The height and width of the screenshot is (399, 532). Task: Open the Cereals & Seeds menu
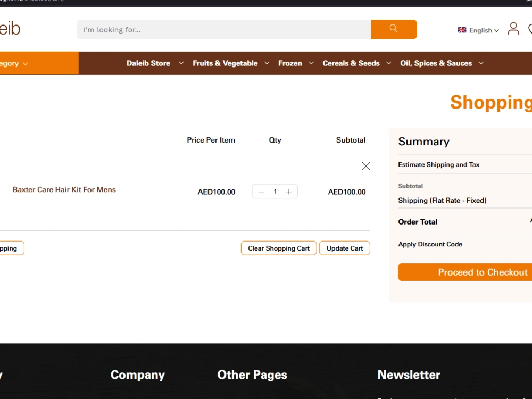351,63
